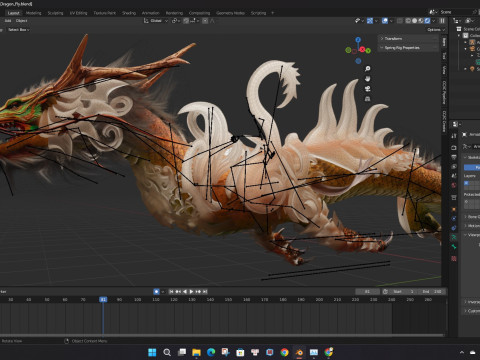The height and width of the screenshot is (360, 480).
Task: Click the zoom view magnifier icon
Action: click(367, 69)
